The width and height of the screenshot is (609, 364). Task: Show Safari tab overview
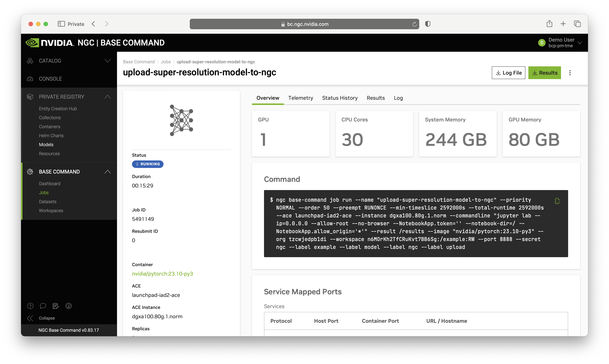click(577, 24)
